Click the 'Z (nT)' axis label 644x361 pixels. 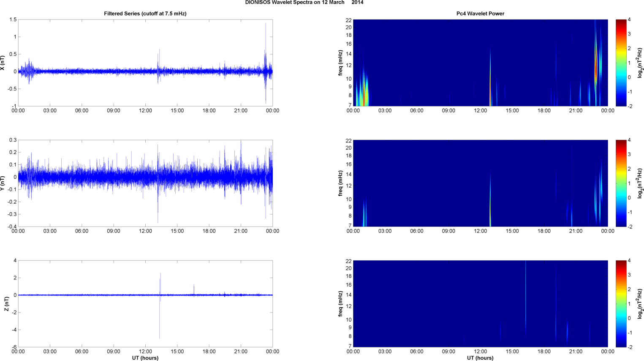pos(7,304)
